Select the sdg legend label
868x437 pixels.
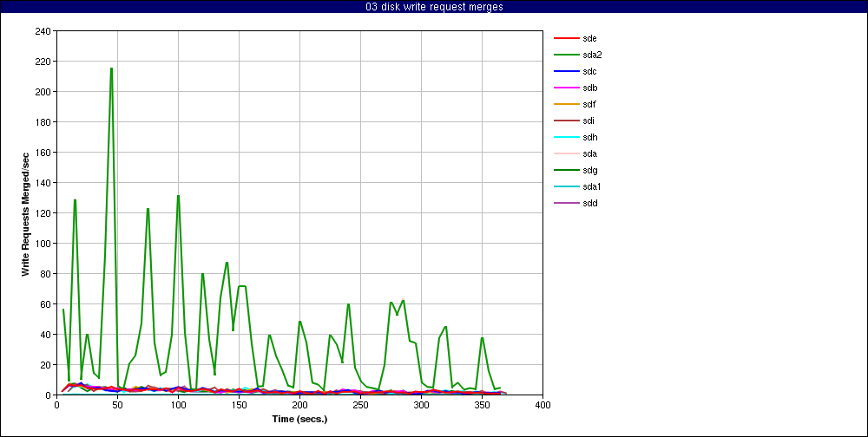[x=589, y=170]
